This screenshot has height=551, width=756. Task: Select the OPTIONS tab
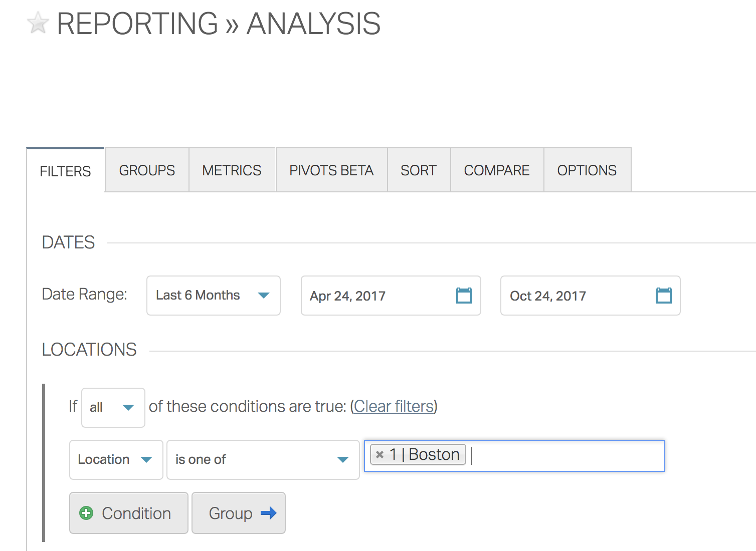pyautogui.click(x=587, y=170)
